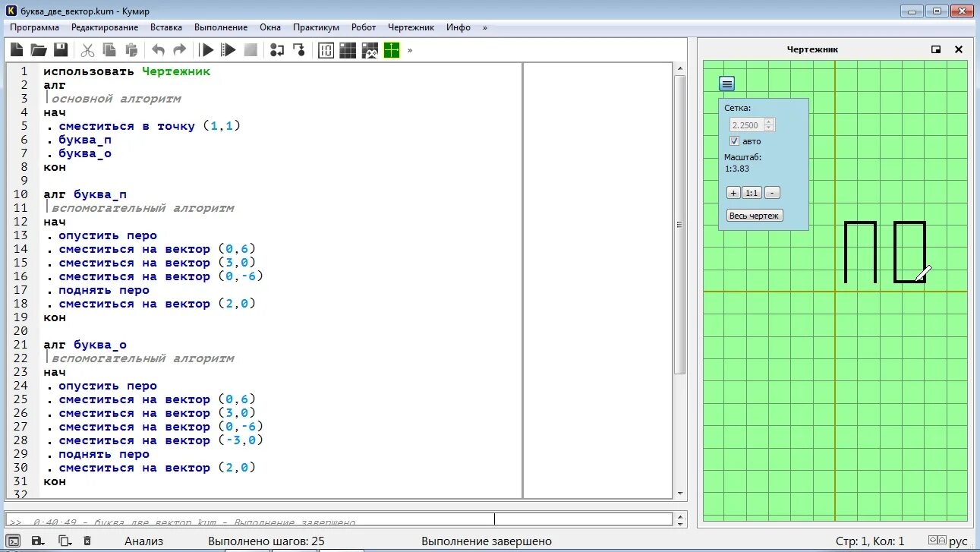Open Робот menu
Screen dimensions: 980x552
[x=364, y=27]
